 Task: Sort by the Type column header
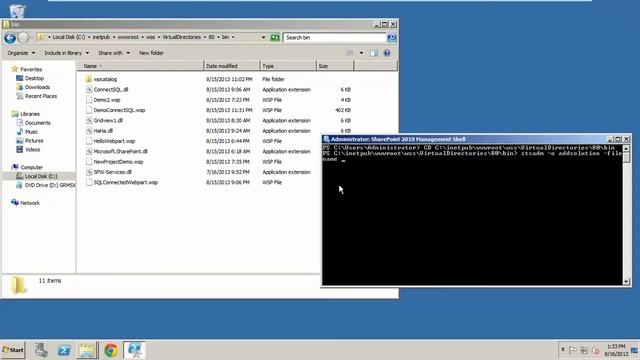[x=288, y=66]
